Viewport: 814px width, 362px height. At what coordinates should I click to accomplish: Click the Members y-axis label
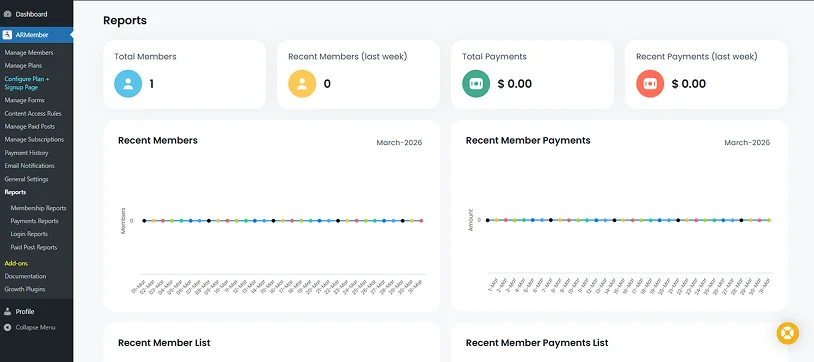click(x=124, y=221)
